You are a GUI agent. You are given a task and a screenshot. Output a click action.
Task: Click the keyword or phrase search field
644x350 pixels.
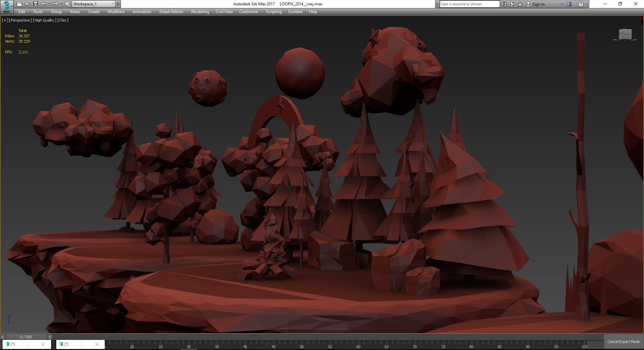(470, 4)
